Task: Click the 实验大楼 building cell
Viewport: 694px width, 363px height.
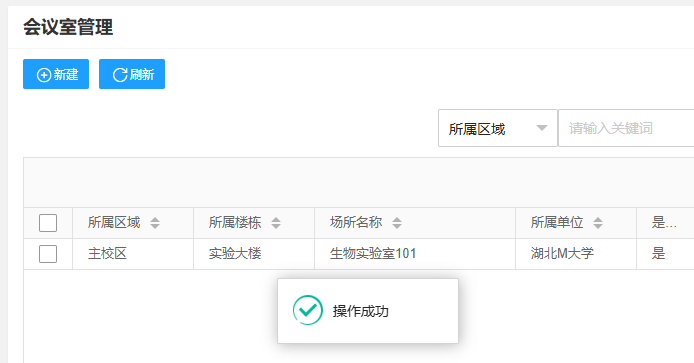Action: pos(235,254)
